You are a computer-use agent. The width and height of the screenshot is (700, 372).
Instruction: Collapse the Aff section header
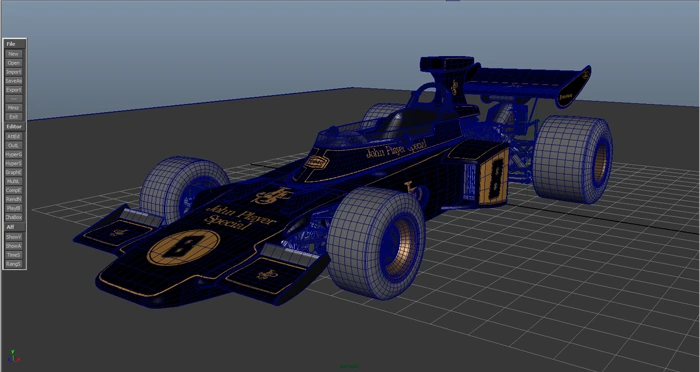14,227
